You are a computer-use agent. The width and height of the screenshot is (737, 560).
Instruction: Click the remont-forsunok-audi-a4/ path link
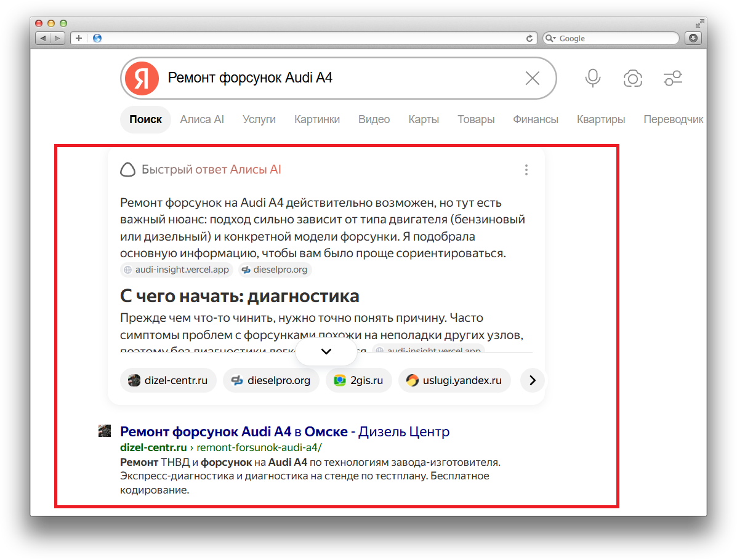pyautogui.click(x=259, y=447)
